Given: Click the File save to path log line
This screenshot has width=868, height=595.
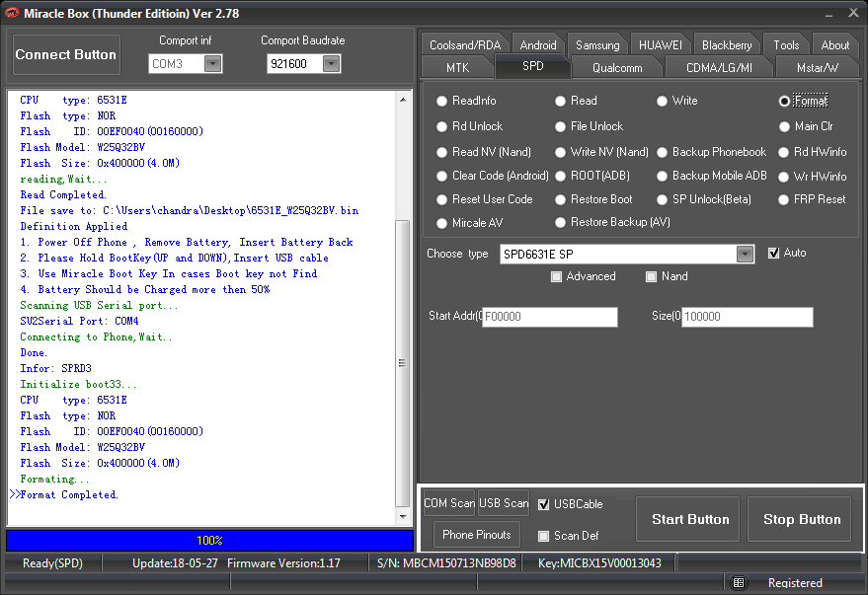Looking at the screenshot, I should [x=190, y=211].
